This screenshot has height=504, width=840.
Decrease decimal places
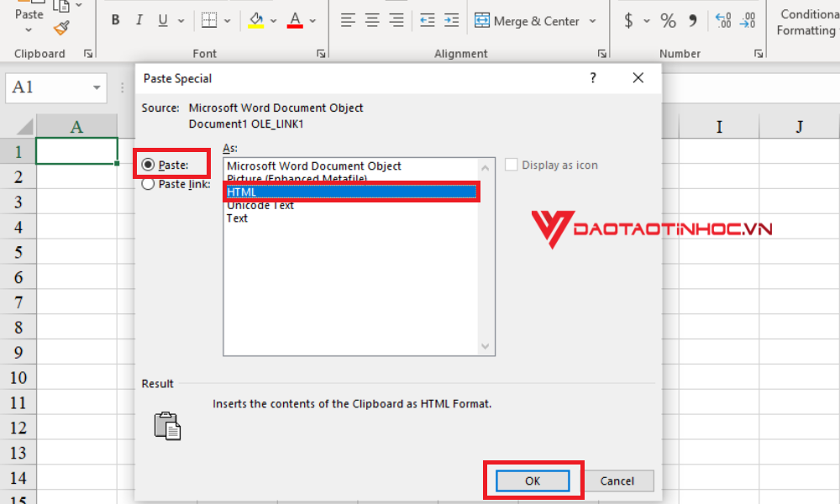(748, 20)
